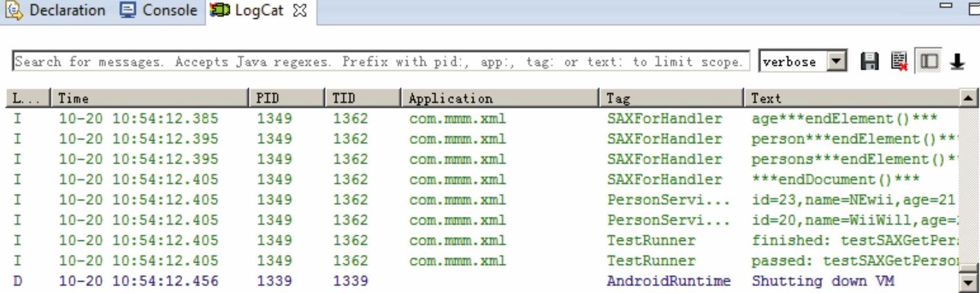Minimize the LogCat view panel
The image size is (980, 293).
tap(946, 6)
